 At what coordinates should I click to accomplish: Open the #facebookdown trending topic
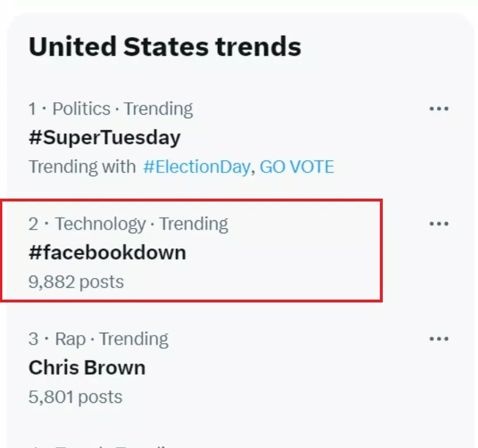pyautogui.click(x=107, y=253)
